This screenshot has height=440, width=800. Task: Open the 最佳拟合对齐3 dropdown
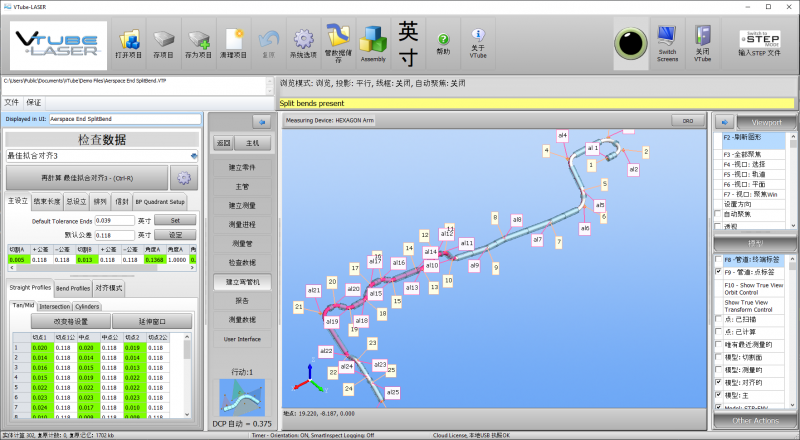pyautogui.click(x=194, y=156)
